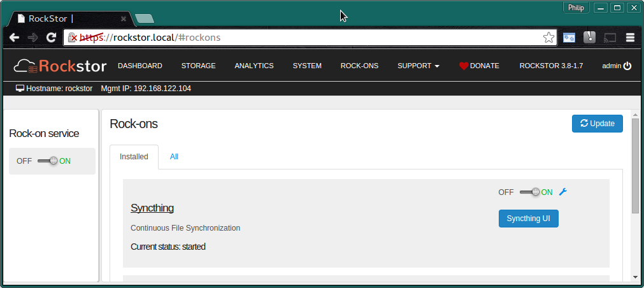
Task: Click the URL address bar
Action: pos(310,38)
